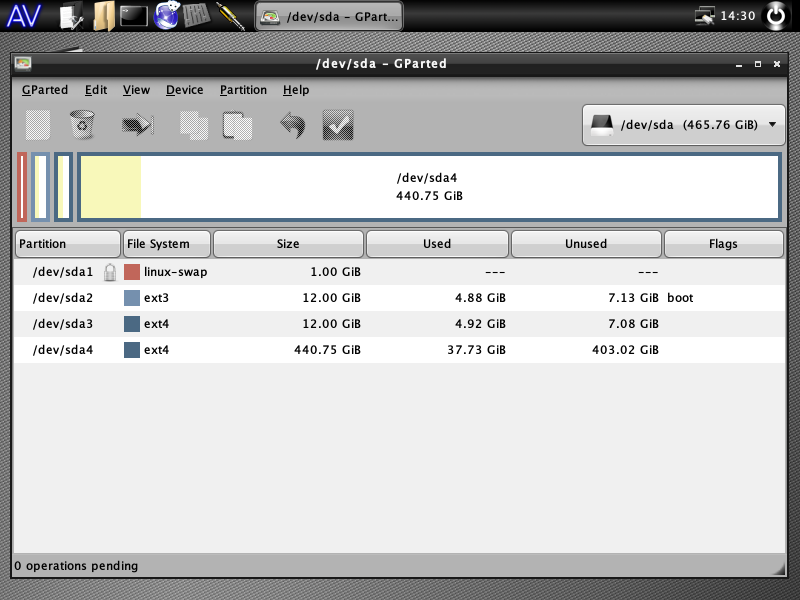Click the 37.73 GiB used cell
The image size is (800, 600).
tap(477, 350)
